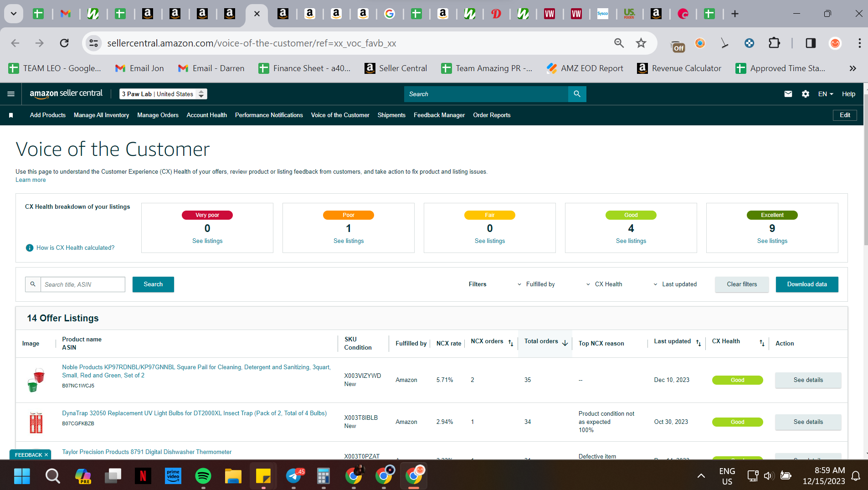The height and width of the screenshot is (490, 868).
Task: Open Performance Notifications
Action: tap(269, 115)
